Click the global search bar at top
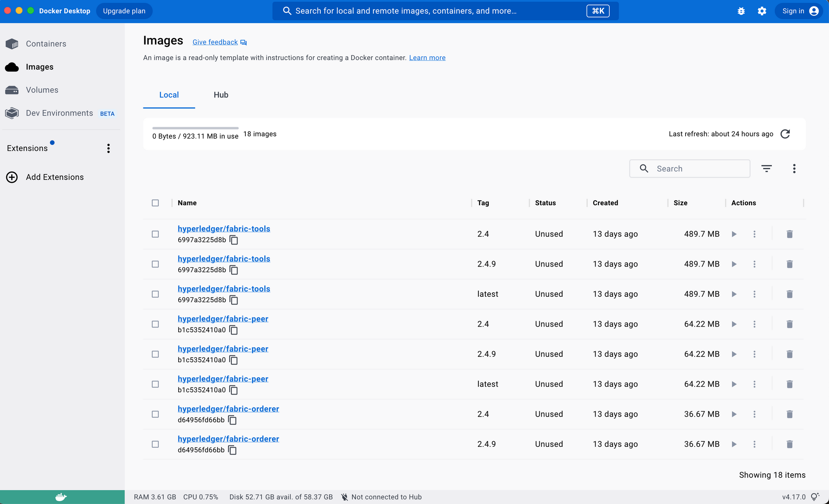The image size is (829, 504). coord(445,11)
